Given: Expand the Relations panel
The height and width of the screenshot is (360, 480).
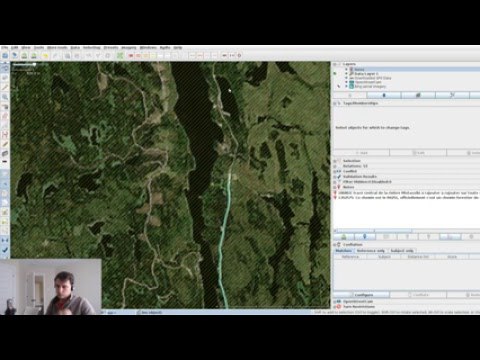Looking at the screenshot, I should 335,166.
